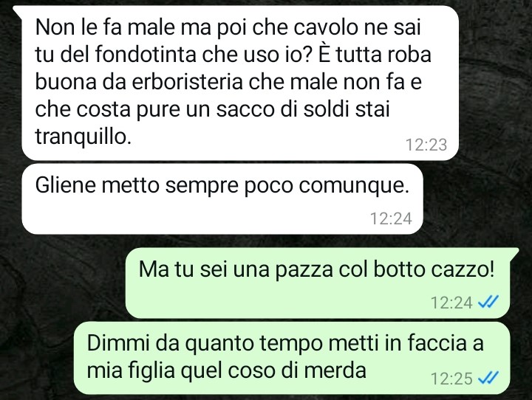532x400 pixels.
Task: Click the 12:25 timestamp
Action: [451, 379]
